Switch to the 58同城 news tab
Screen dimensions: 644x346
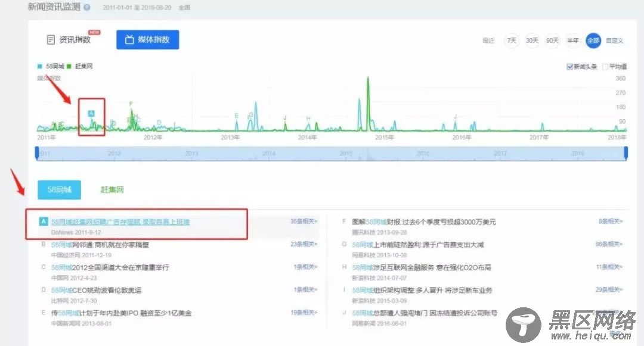coord(59,190)
